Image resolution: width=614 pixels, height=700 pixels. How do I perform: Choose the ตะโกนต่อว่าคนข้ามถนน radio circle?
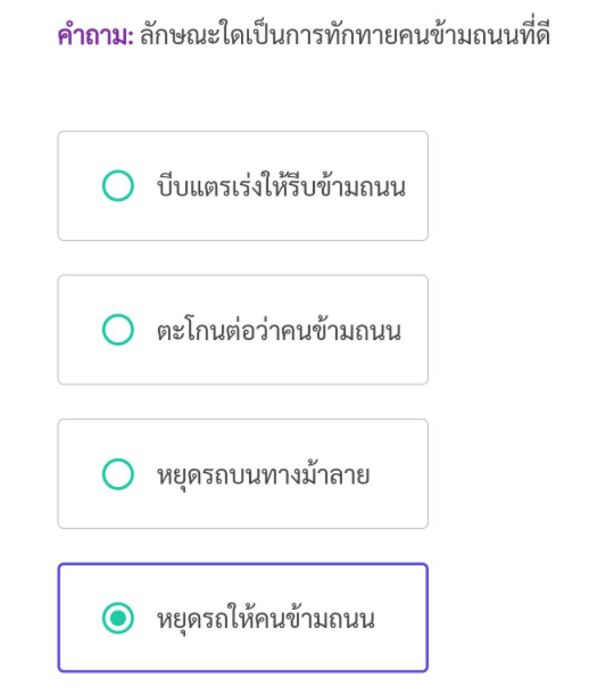(117, 330)
